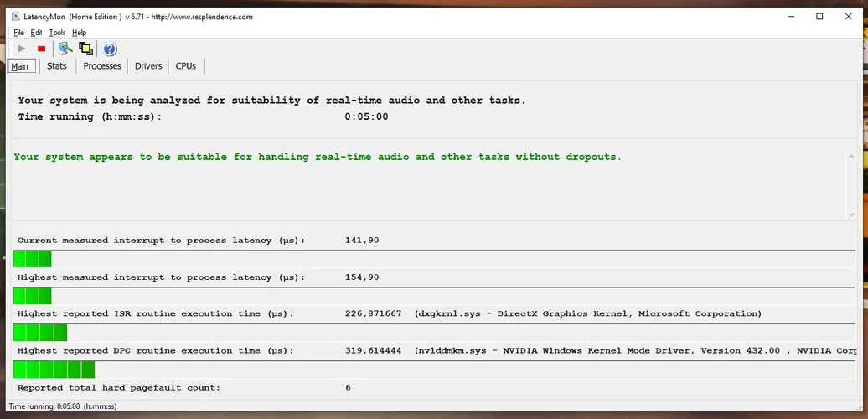Viewport: 868px width, 419px height.
Task: Click the dxgkrnl.sys driver description text
Action: (x=588, y=314)
